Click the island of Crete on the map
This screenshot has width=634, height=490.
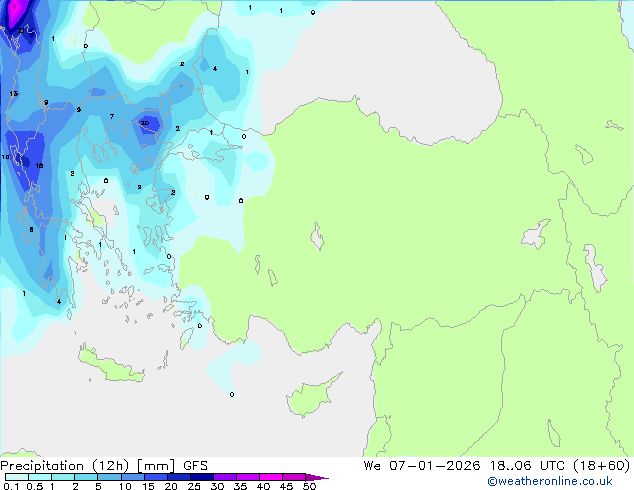click(110, 366)
